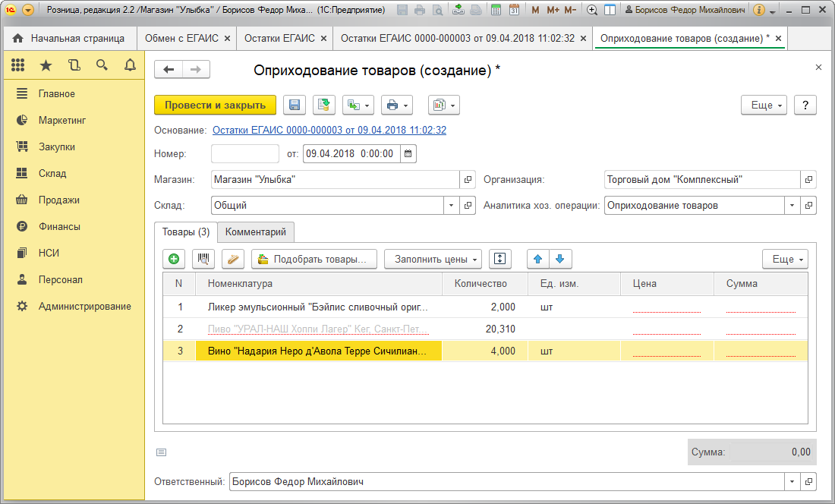Open Администрирование section in sidebar
This screenshot has height=504, width=835.
(x=84, y=307)
